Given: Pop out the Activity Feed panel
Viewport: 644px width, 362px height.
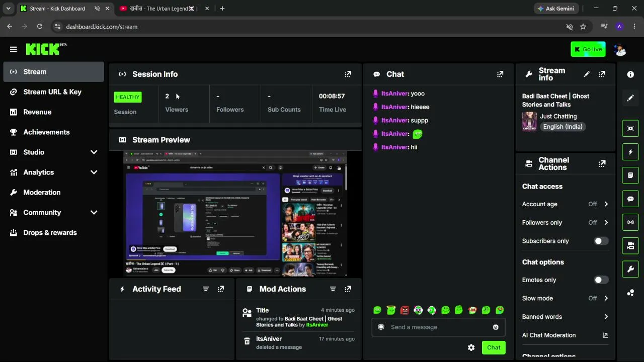Looking at the screenshot, I should 221,289.
